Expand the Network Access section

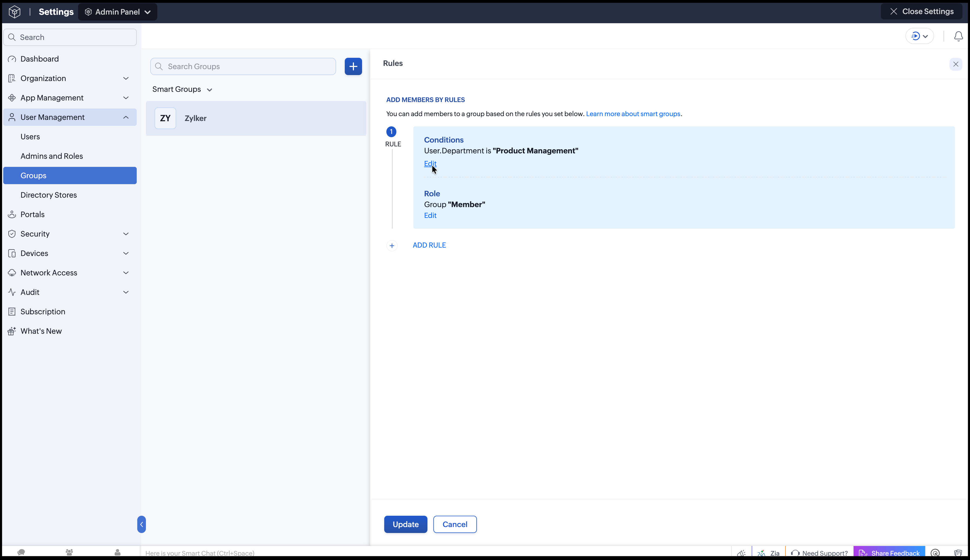pos(70,273)
